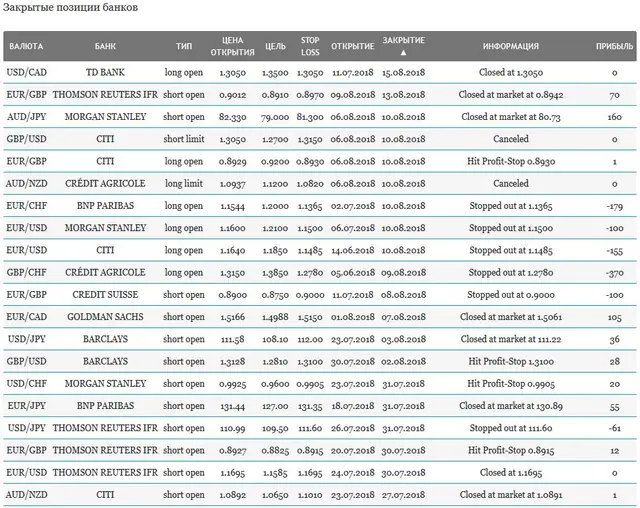The image size is (640, 508).
Task: Click profit value 160
Action: click(614, 117)
